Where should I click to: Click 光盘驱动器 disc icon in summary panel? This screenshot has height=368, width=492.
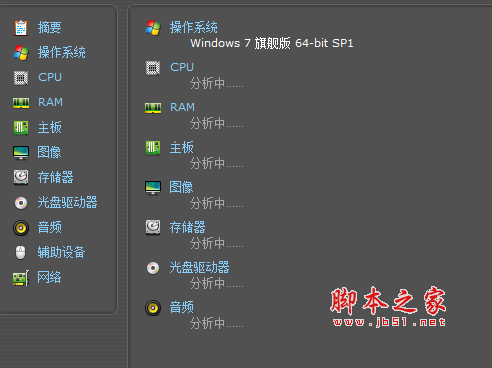(x=153, y=268)
